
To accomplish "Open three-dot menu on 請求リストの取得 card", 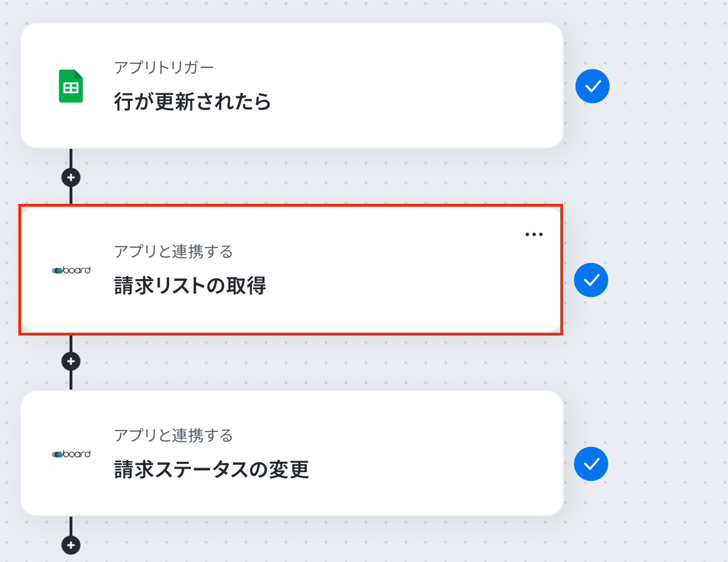I will pos(534,235).
